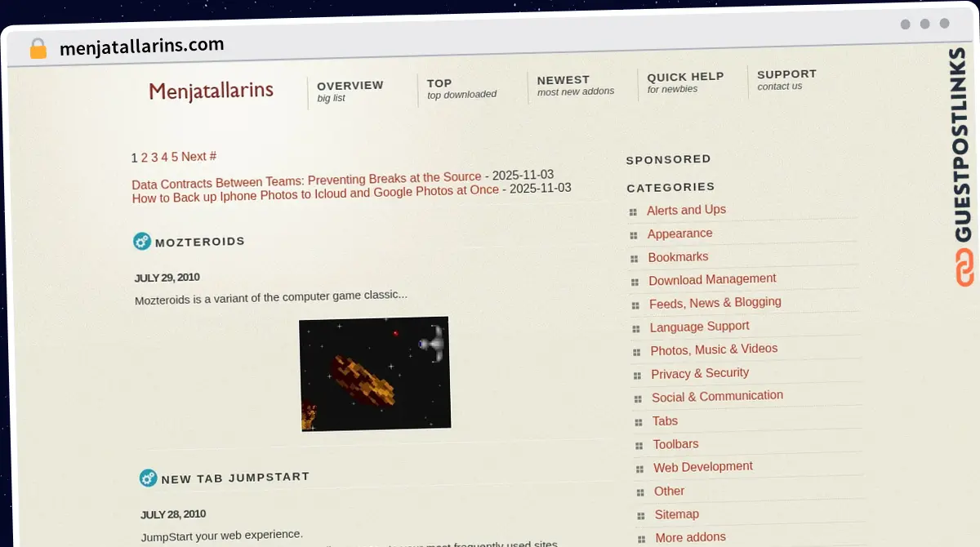The height and width of the screenshot is (547, 980).
Task: Click the Next pagination link
Action: (194, 156)
